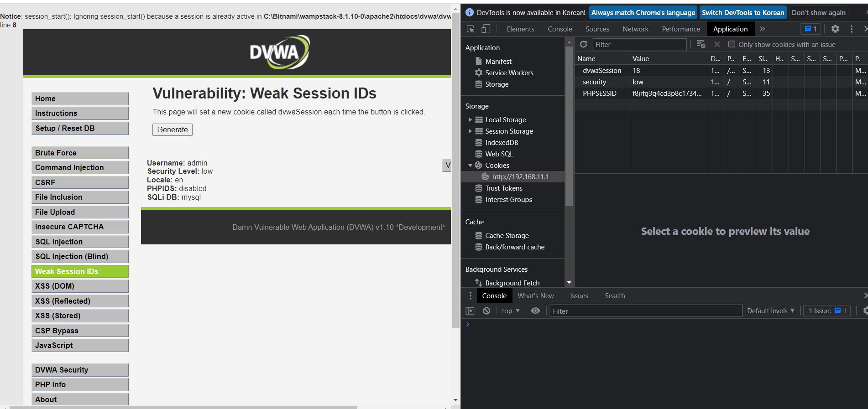Viewport: 868px width, 409px height.
Task: Sort cookies by Name column header
Action: point(602,58)
